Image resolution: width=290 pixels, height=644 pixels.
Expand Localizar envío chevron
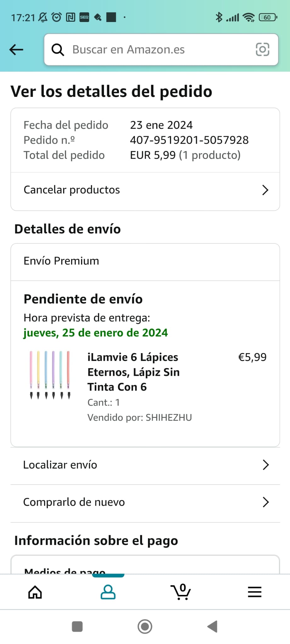[265, 465]
